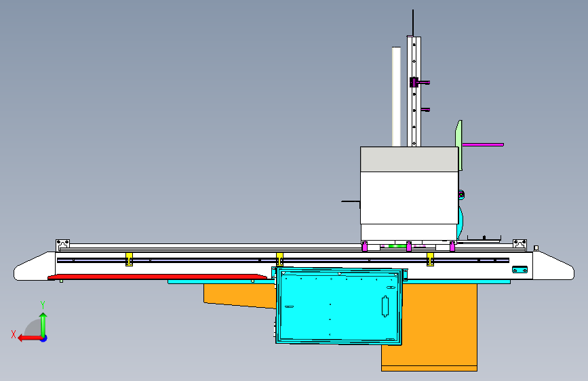
Task: Select the large cyan control panel box
Action: (x=339, y=306)
